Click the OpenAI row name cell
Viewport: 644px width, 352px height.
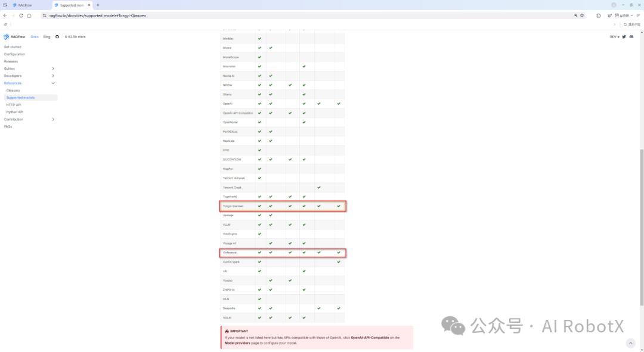pyautogui.click(x=238, y=104)
